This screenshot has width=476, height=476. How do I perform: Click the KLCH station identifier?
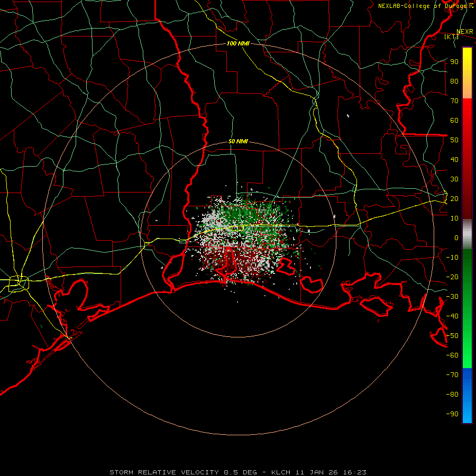pyautogui.click(x=281, y=472)
